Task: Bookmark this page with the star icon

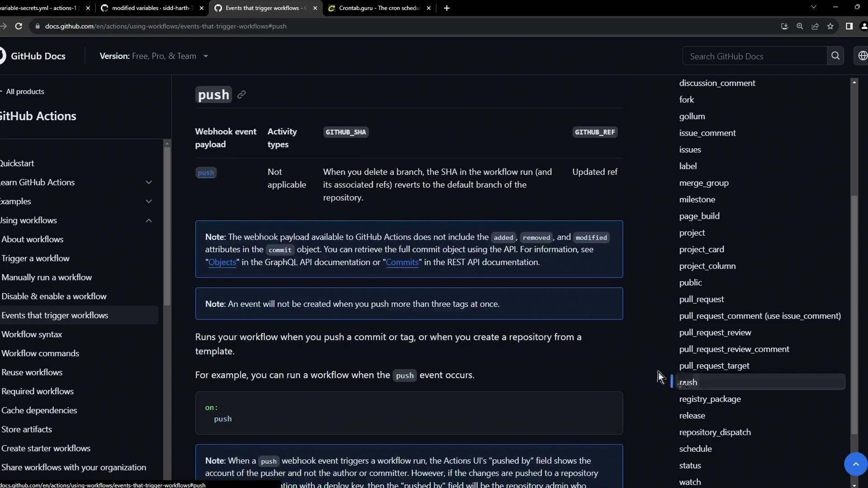Action: tap(830, 26)
